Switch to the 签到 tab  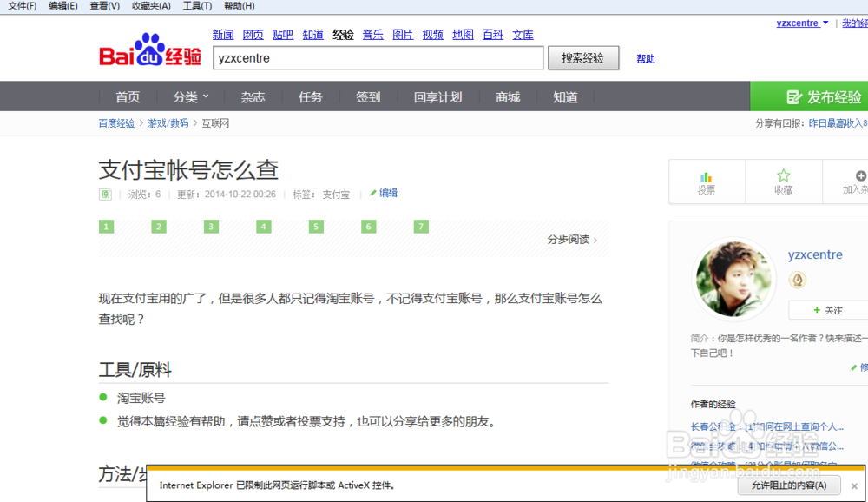367,96
